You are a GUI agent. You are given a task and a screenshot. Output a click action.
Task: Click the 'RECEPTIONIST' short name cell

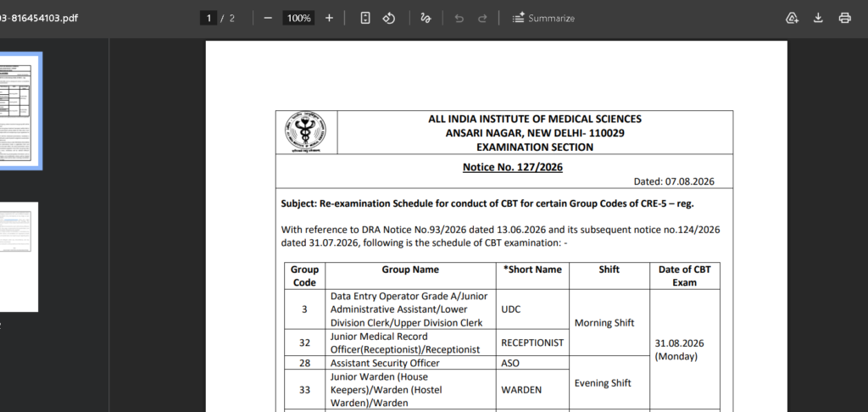(x=532, y=342)
